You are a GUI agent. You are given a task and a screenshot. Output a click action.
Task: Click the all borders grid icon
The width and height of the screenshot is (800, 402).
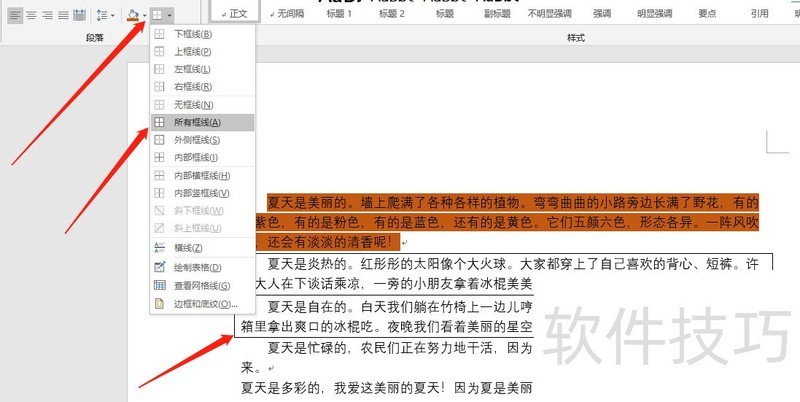[160, 122]
